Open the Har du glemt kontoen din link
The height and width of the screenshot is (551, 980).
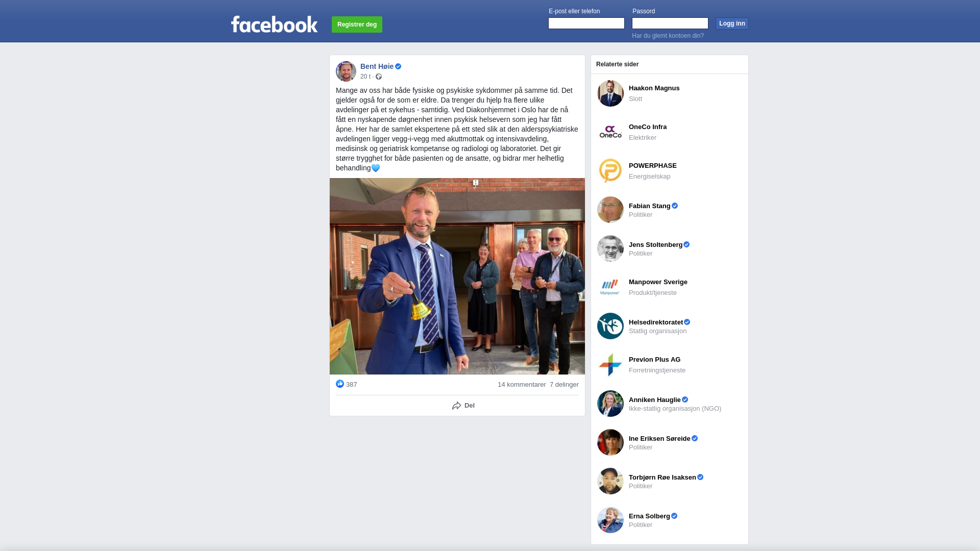[x=668, y=36]
